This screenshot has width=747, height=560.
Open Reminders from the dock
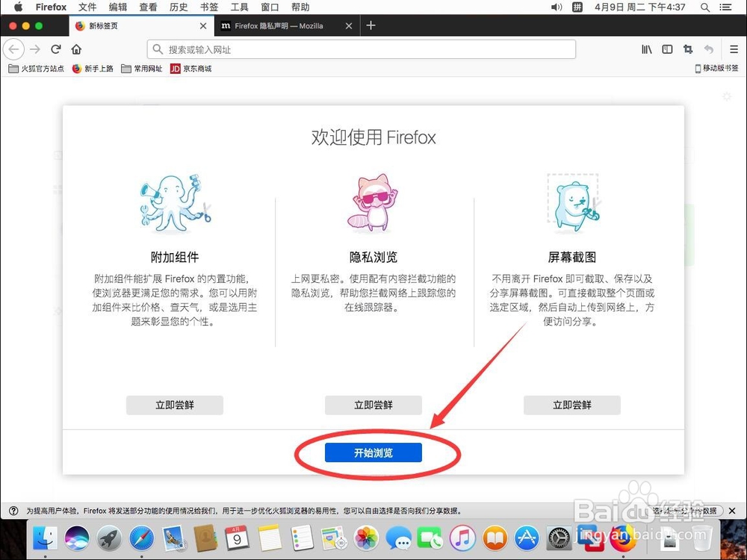pos(302,538)
